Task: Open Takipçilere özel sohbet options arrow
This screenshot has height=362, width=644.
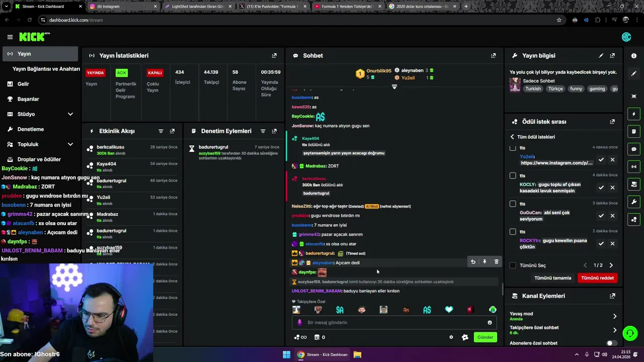Action: [x=615, y=330]
